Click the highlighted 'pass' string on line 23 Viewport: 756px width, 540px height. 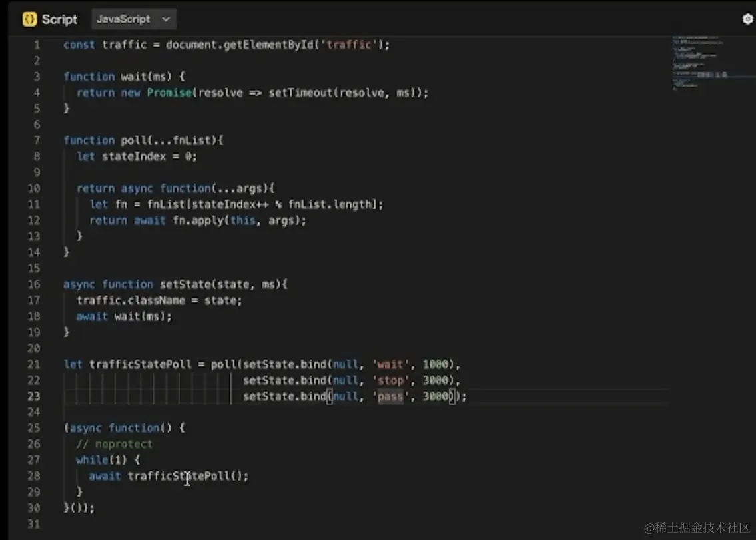(390, 396)
